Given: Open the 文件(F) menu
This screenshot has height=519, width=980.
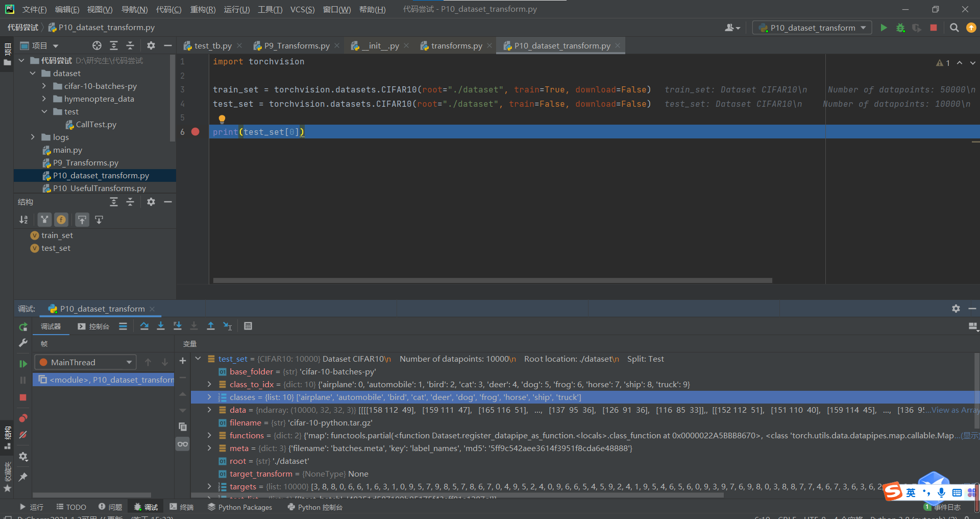Looking at the screenshot, I should [x=35, y=9].
